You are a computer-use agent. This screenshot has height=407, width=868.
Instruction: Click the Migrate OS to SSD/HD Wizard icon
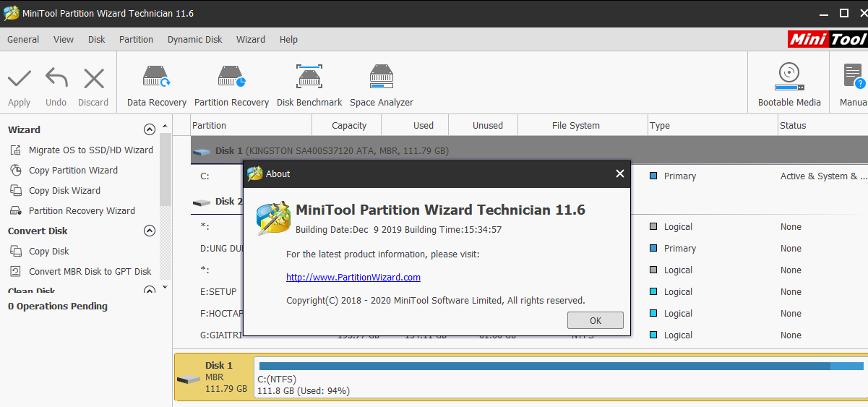pyautogui.click(x=15, y=150)
